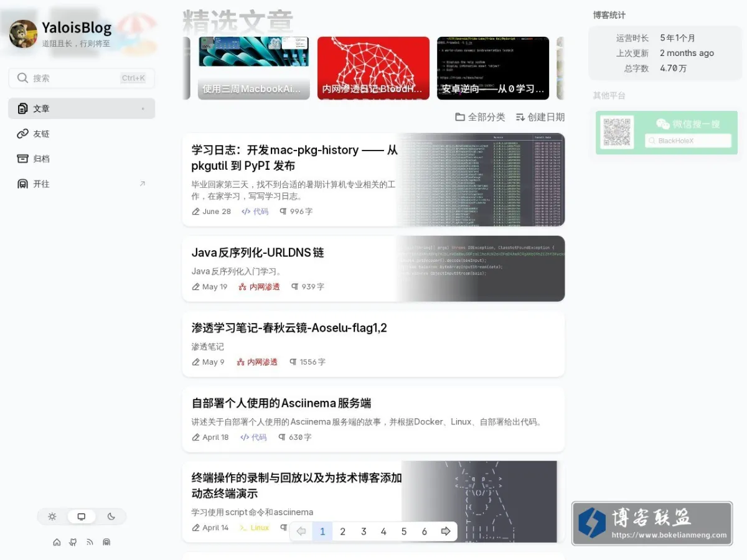Select page 1 in pagination
747x560 pixels.
click(x=322, y=531)
